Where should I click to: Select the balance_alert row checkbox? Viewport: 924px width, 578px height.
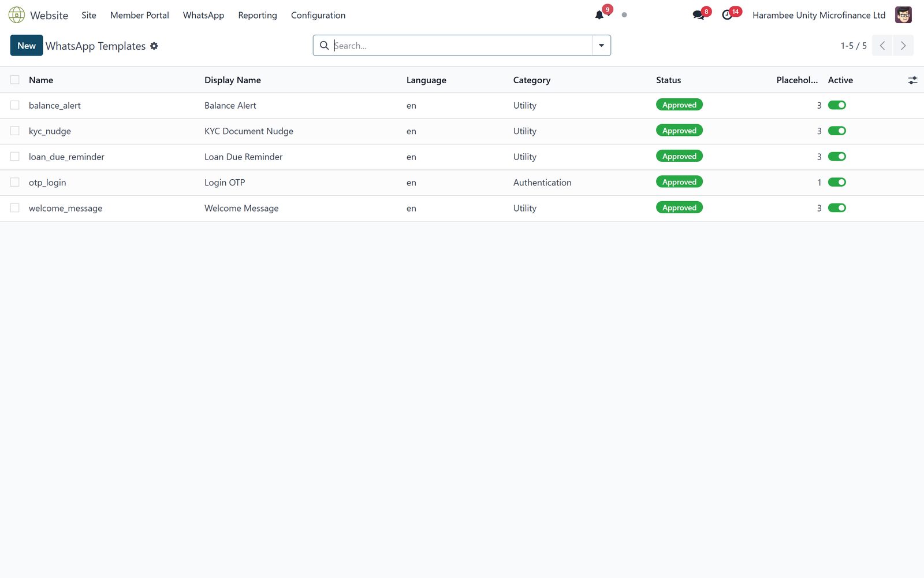click(15, 105)
